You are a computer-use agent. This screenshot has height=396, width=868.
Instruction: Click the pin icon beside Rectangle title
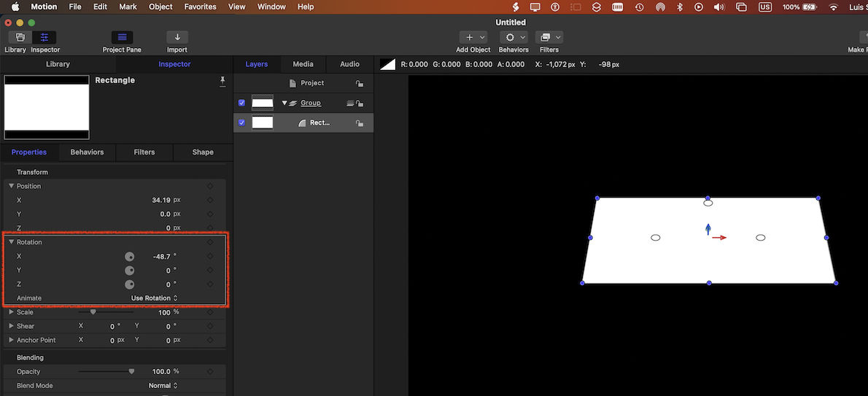(222, 82)
